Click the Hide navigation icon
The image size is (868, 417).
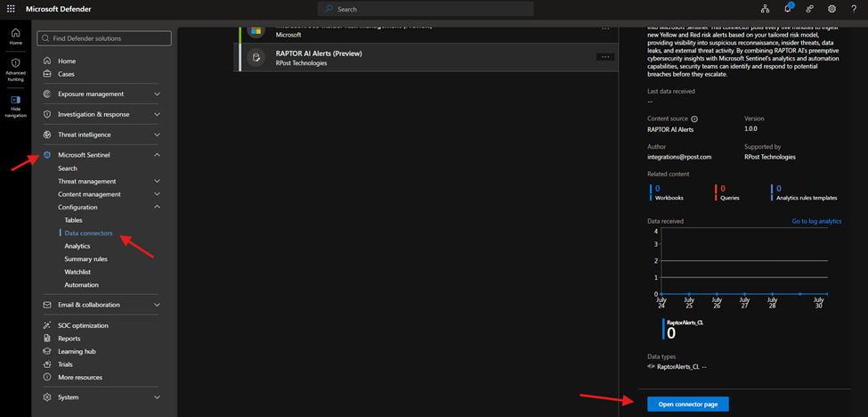click(x=15, y=100)
